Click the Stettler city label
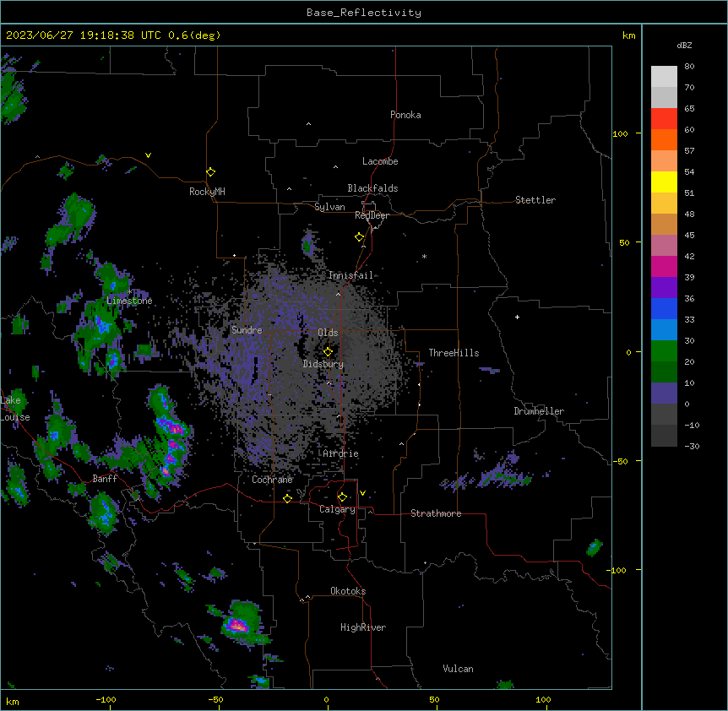Viewport: 728px width, 711px height. [x=535, y=200]
